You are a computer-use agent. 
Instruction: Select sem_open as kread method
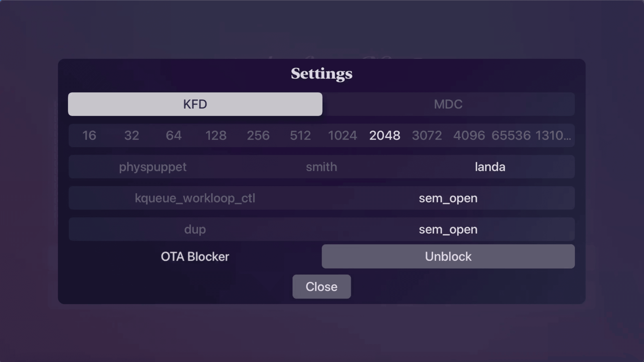point(447,198)
